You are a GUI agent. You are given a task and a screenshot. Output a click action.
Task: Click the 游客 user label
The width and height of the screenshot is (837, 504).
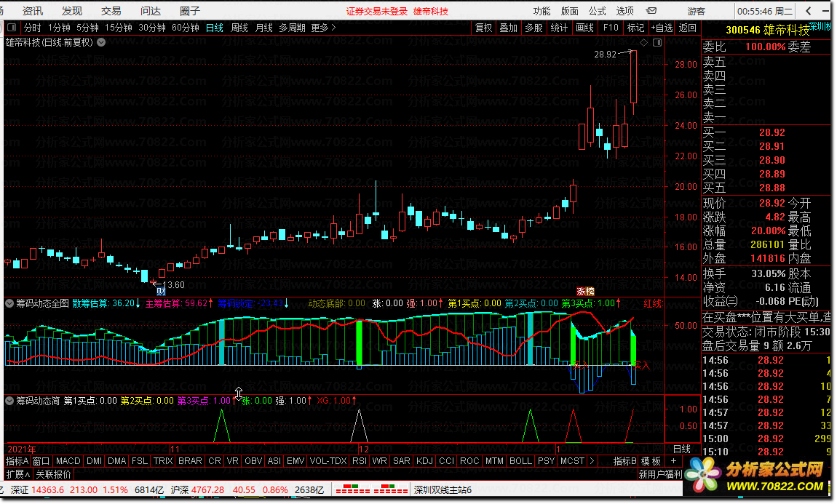[x=697, y=11]
